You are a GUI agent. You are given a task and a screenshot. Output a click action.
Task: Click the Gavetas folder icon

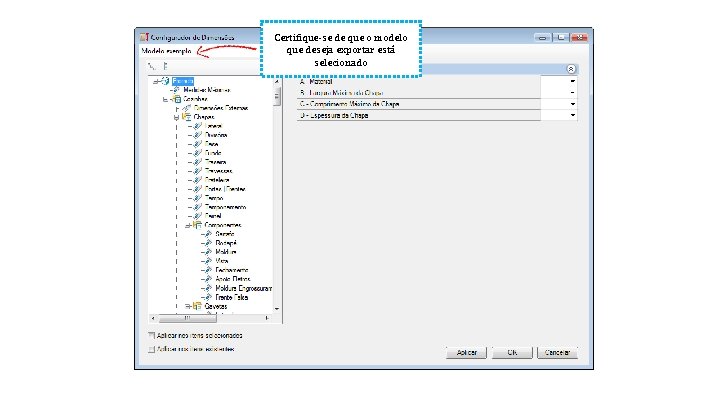point(197,306)
